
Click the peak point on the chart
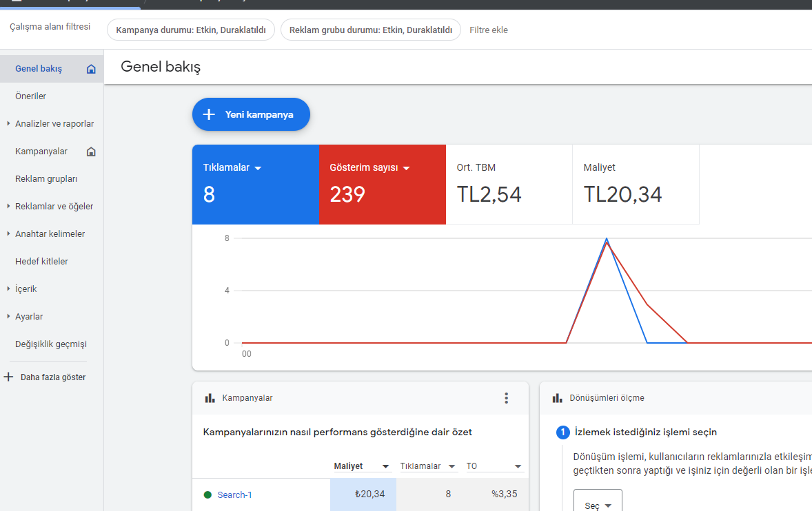coord(607,240)
